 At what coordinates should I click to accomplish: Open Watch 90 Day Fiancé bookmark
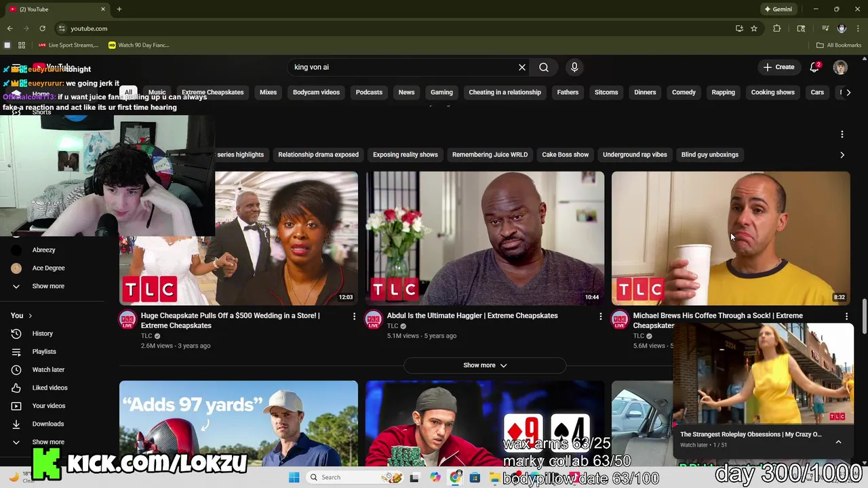pos(138,45)
